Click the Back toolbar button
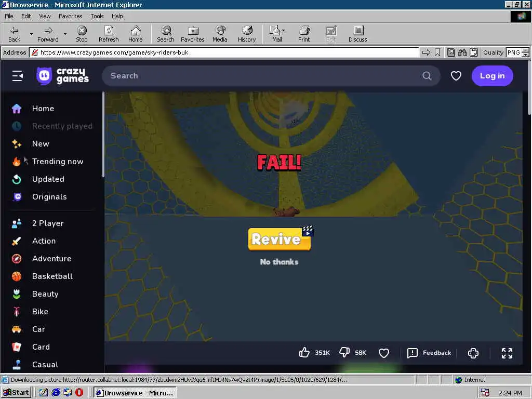Image resolution: width=532 pixels, height=399 pixels. pyautogui.click(x=14, y=34)
